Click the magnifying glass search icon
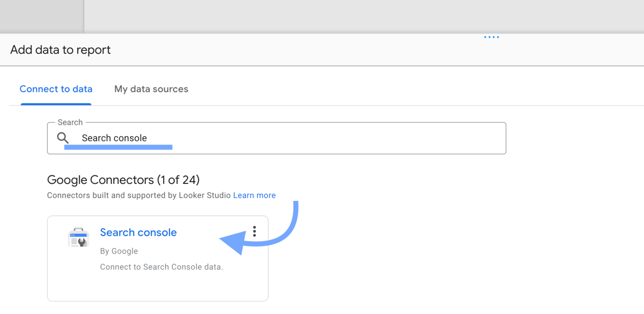The width and height of the screenshot is (644, 314). (x=62, y=138)
